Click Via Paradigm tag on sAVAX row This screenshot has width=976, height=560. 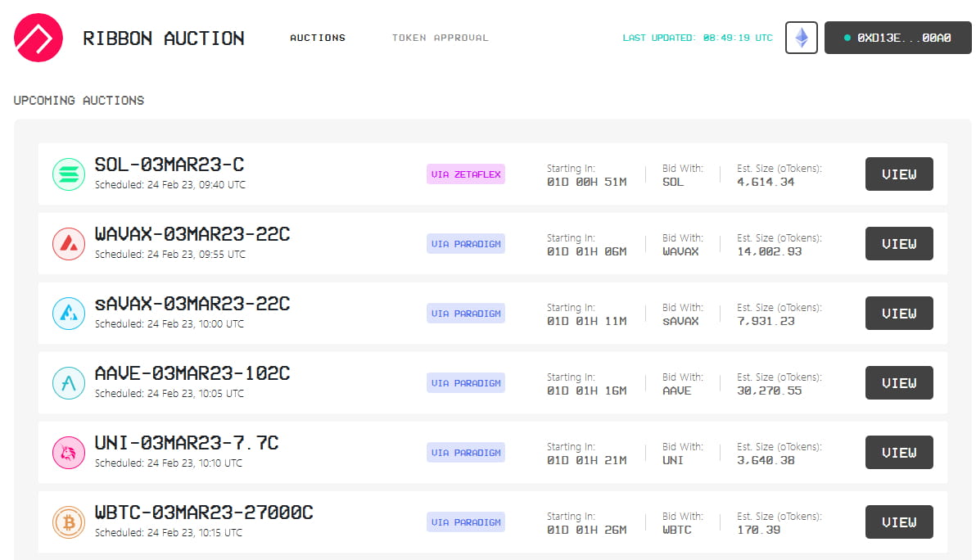click(x=466, y=314)
